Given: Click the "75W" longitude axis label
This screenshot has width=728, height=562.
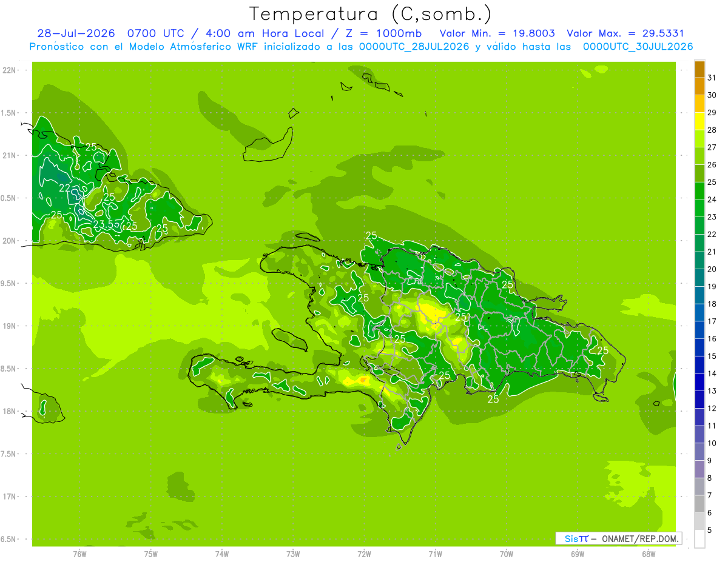Looking at the screenshot, I should (x=150, y=554).
